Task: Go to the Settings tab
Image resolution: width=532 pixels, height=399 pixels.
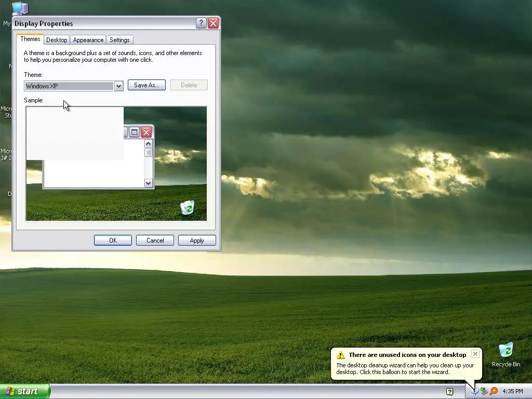Action: (119, 40)
